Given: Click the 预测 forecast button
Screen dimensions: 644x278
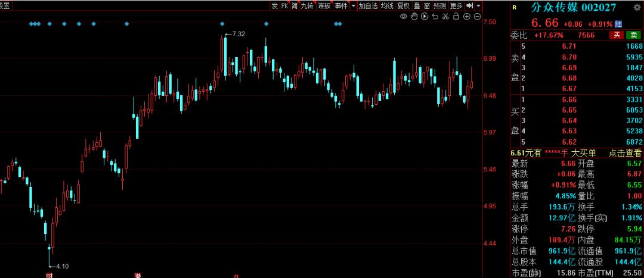Looking at the screenshot, I should click(x=440, y=6).
